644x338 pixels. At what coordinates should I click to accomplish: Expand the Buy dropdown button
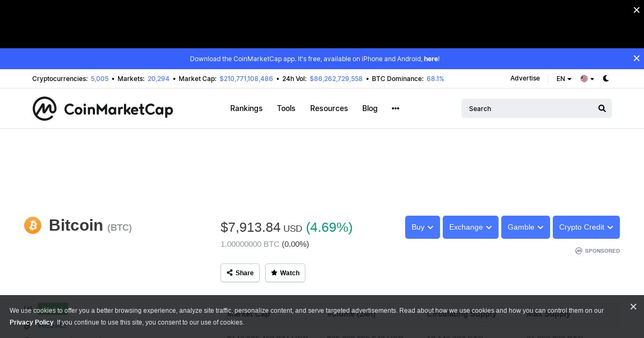pyautogui.click(x=422, y=227)
